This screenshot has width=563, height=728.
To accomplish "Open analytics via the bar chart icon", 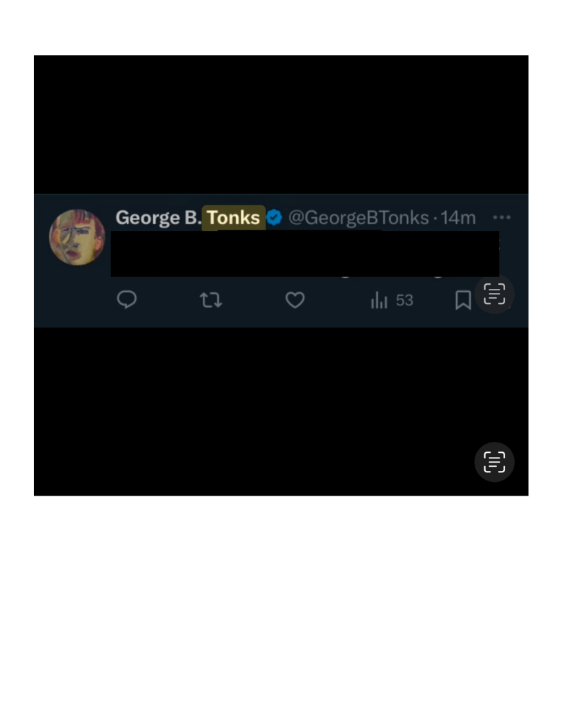I will tap(379, 300).
